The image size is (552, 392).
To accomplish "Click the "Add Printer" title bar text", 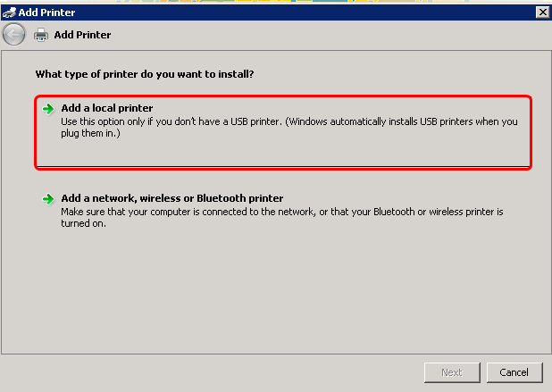I will pos(46,12).
